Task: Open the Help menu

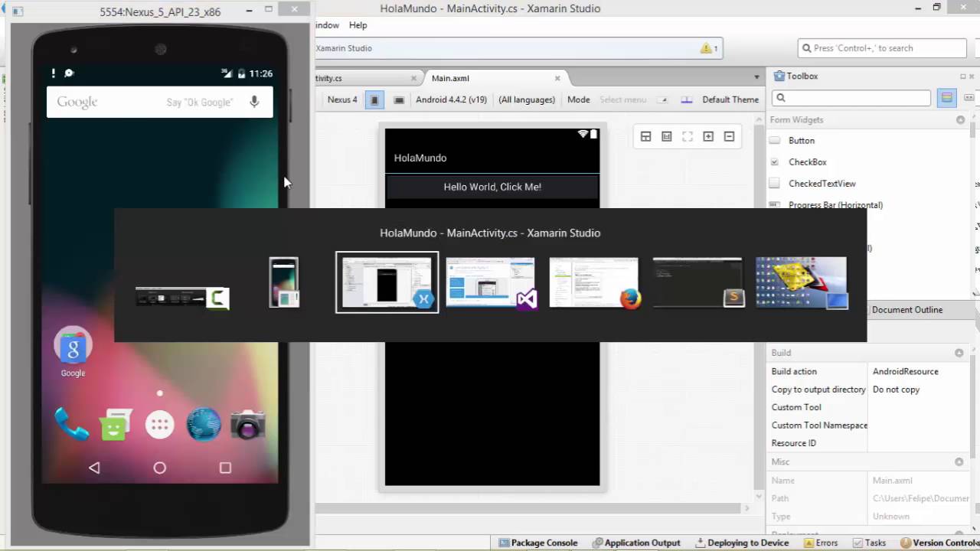Action: [358, 25]
